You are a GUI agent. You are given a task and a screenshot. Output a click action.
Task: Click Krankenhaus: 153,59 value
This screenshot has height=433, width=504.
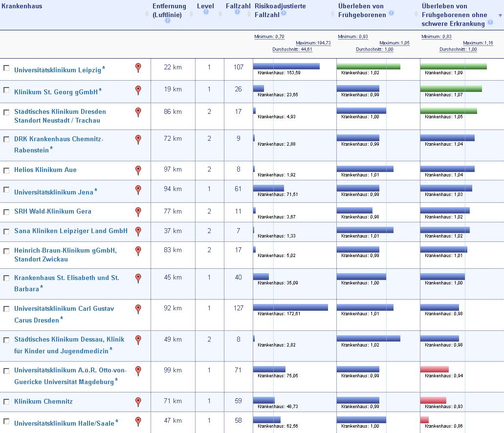click(279, 73)
